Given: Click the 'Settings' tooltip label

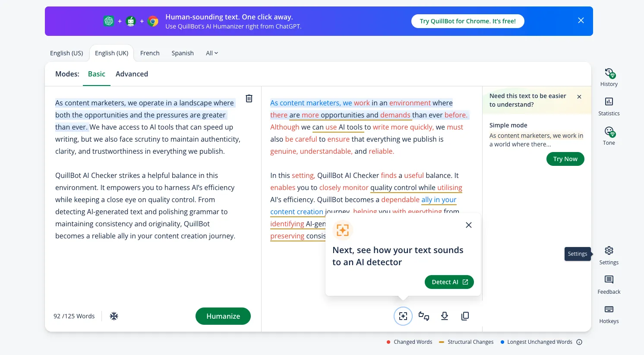Looking at the screenshot, I should tap(578, 254).
